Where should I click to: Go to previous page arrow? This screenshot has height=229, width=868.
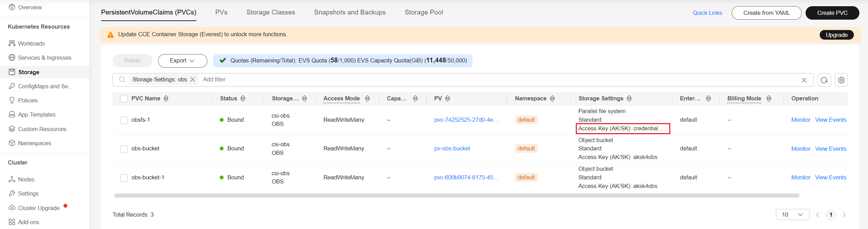pyautogui.click(x=818, y=215)
